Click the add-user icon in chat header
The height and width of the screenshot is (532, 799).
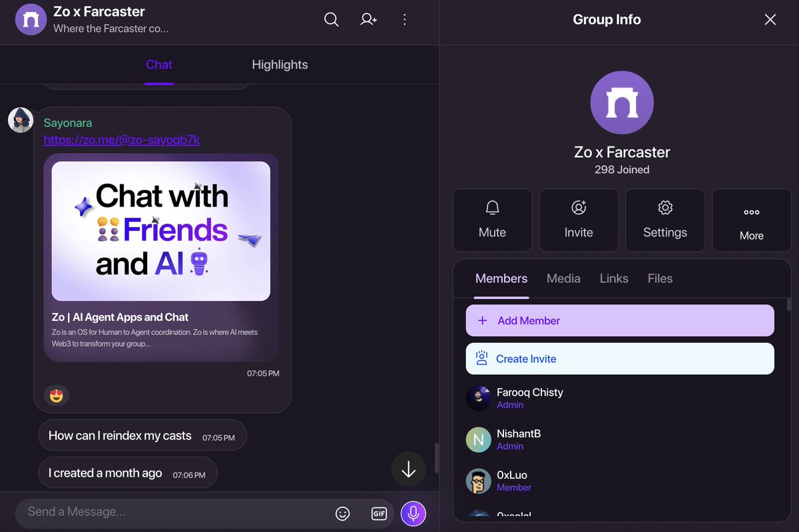pyautogui.click(x=368, y=19)
